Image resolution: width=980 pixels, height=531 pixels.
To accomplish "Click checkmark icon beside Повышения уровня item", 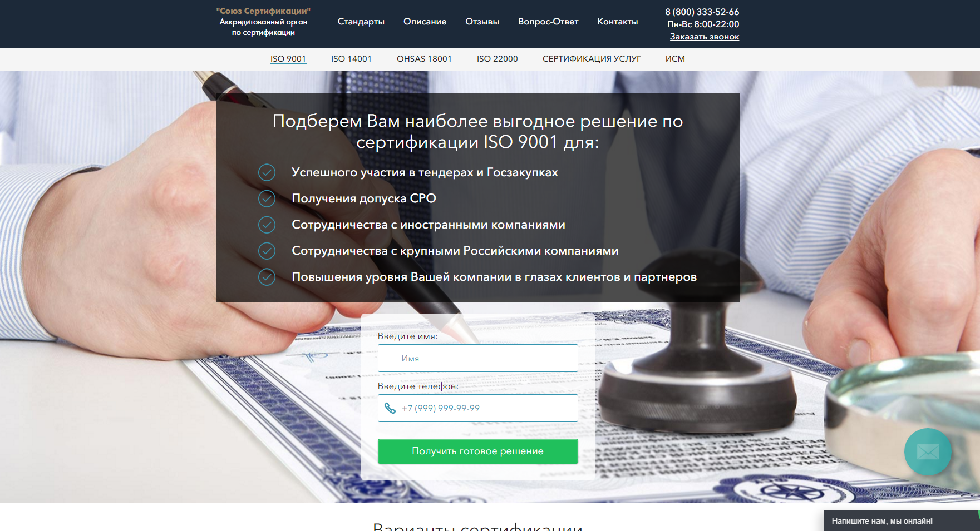I will pos(267,277).
